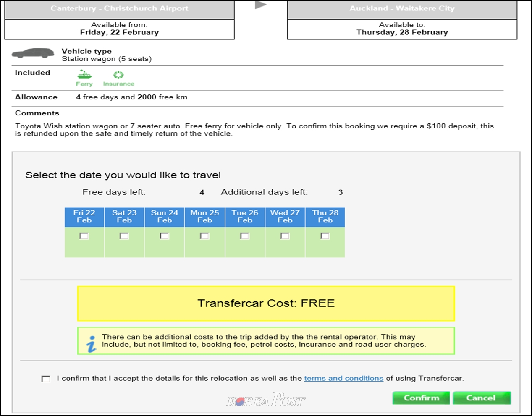
Task: Click the Wed 27 Feb date header
Action: tap(285, 217)
